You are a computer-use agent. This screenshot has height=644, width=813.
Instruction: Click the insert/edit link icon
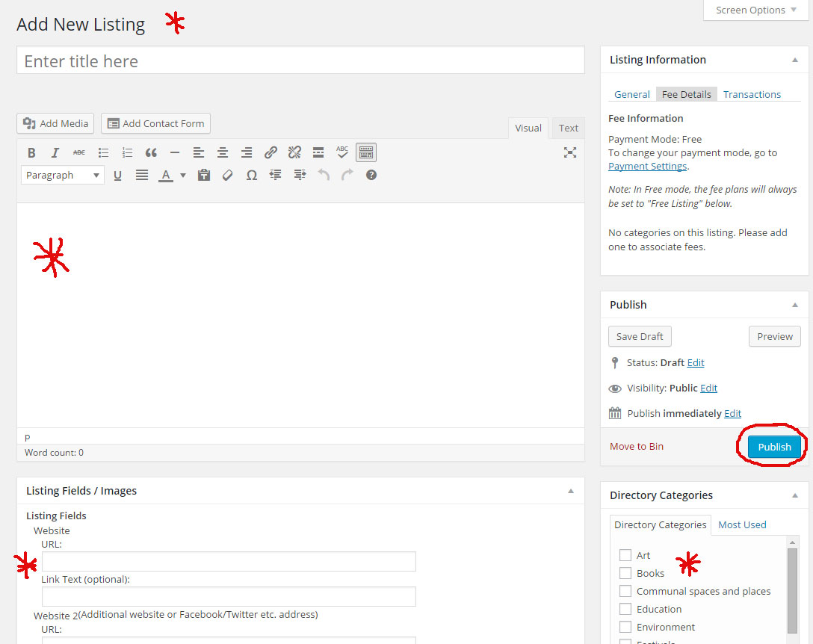click(271, 152)
